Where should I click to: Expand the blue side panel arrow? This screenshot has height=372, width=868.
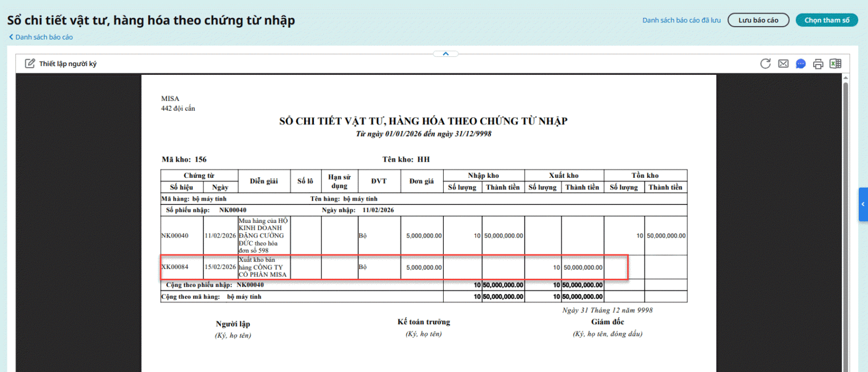pyautogui.click(x=863, y=204)
